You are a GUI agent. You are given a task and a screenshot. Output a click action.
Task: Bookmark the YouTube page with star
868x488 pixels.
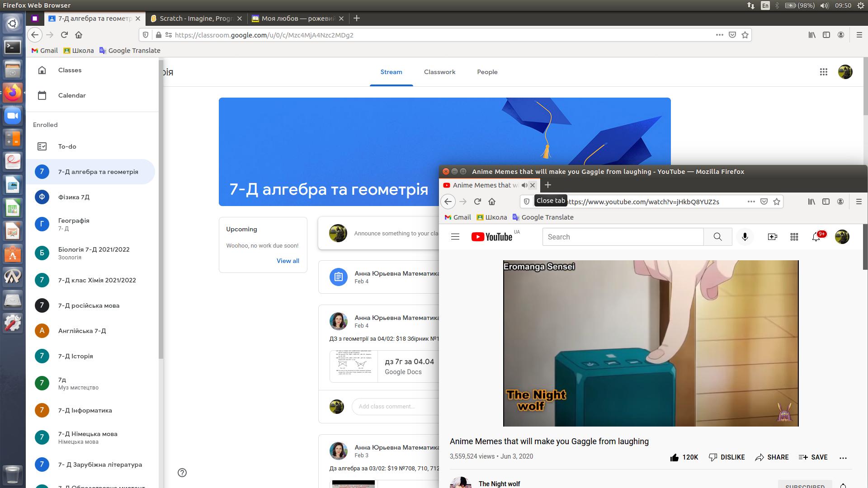point(777,202)
